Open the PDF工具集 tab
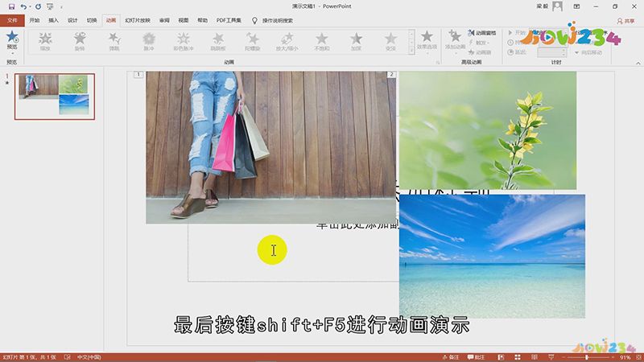 tap(229, 20)
